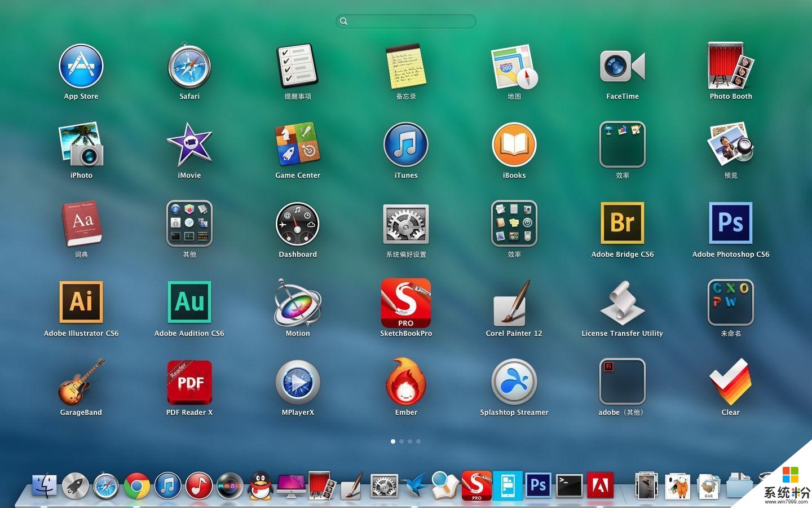Open Adobe Audition CS6

click(x=189, y=303)
